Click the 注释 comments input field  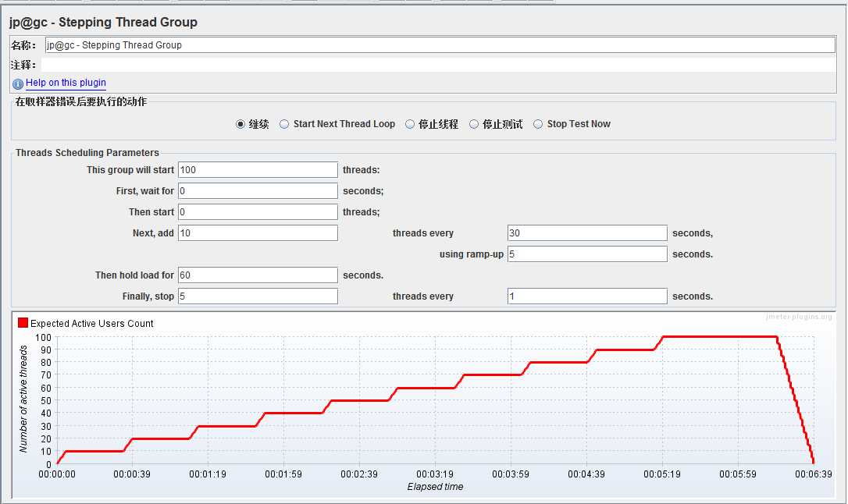(439, 65)
